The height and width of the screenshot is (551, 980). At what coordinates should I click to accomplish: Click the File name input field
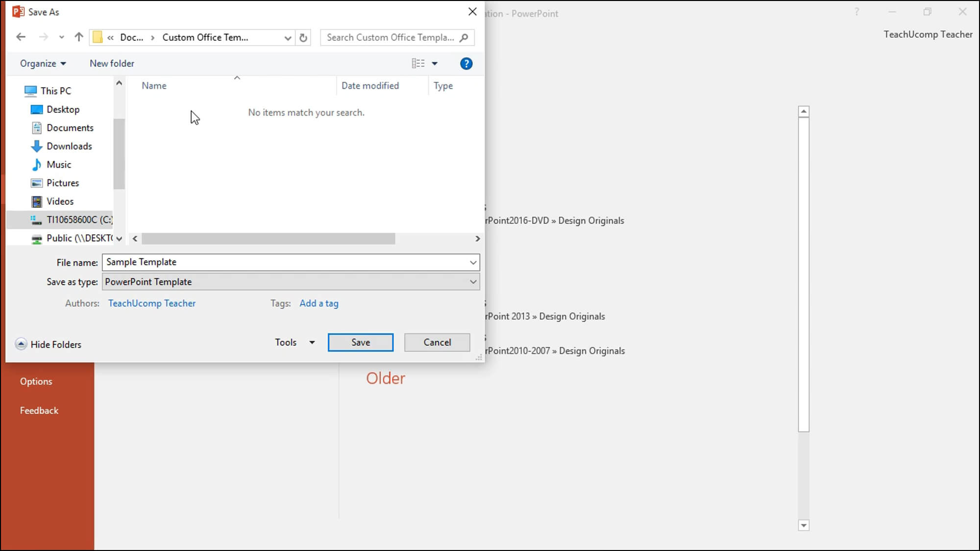coord(290,262)
